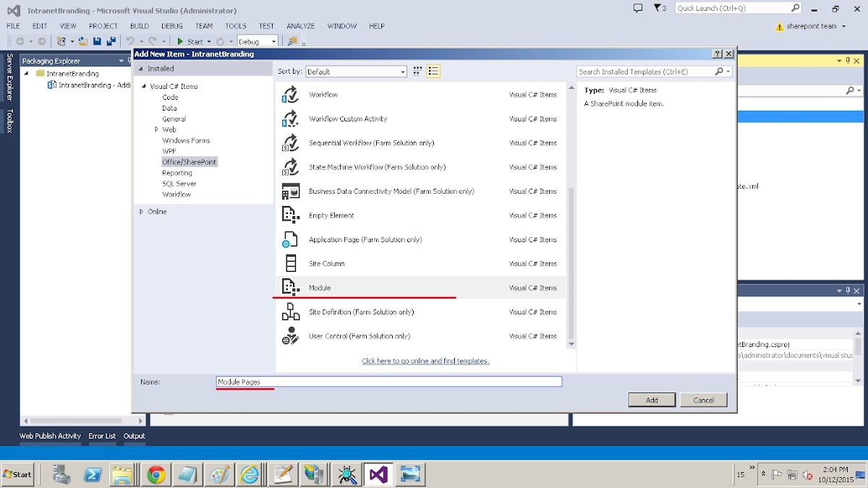
Task: Expand the Online section
Action: [141, 212]
